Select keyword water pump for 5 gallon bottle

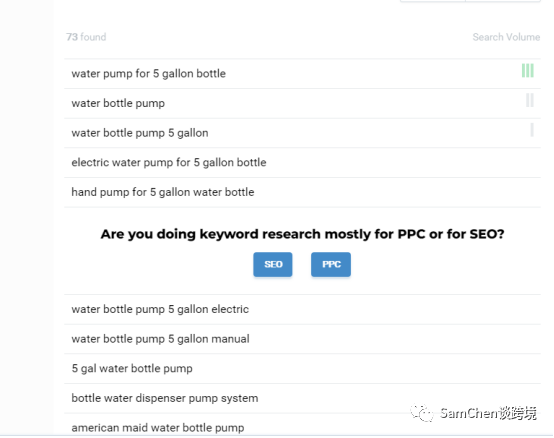coord(302,73)
